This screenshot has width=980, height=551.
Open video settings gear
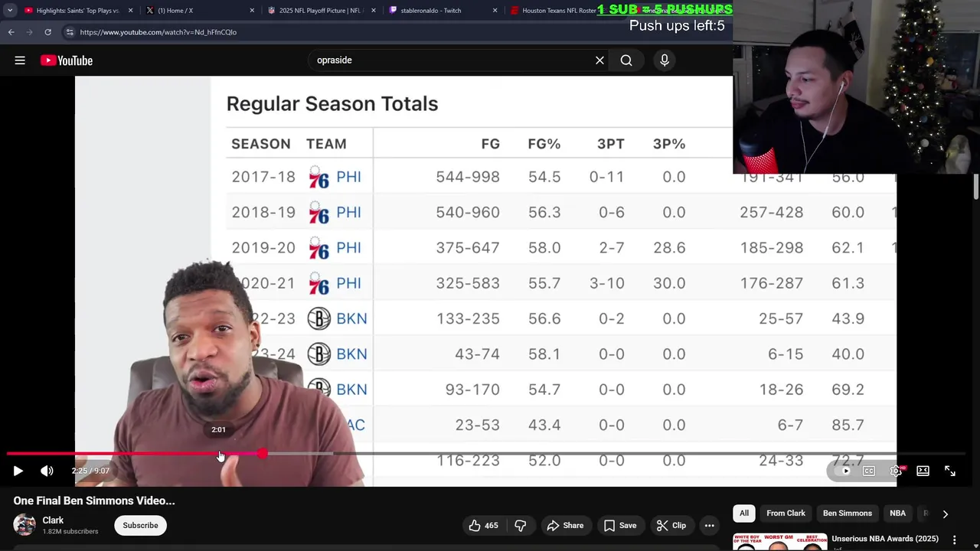pyautogui.click(x=896, y=471)
